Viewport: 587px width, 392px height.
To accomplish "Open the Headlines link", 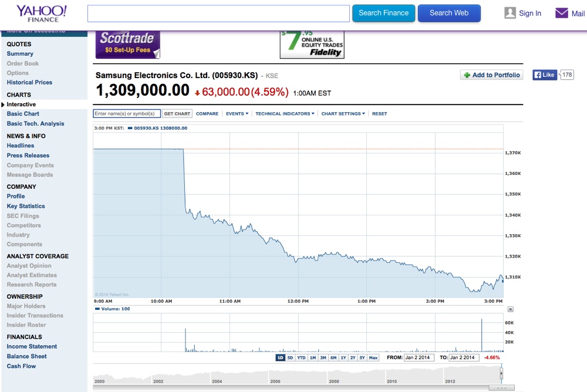I will click(20, 146).
